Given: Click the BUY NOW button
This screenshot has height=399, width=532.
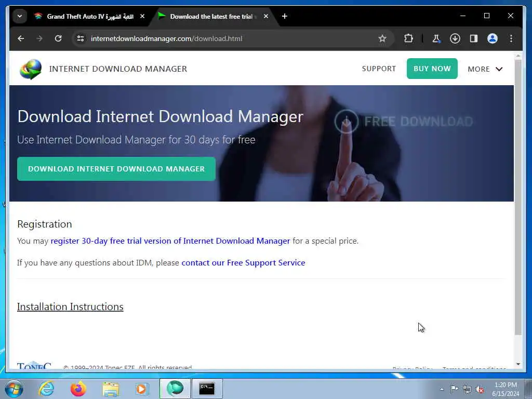Looking at the screenshot, I should tap(432, 69).
